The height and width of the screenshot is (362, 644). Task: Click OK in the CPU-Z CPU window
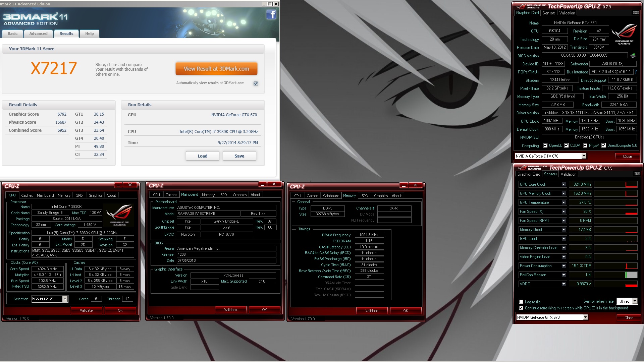pyautogui.click(x=120, y=310)
